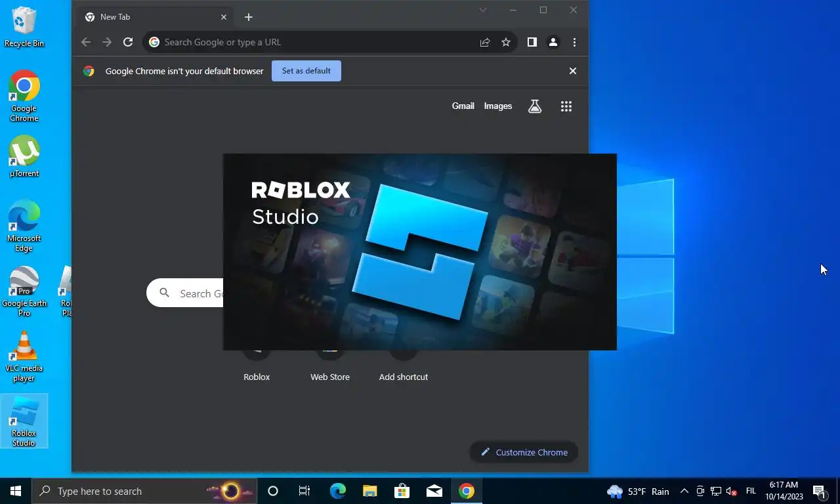Open Microsoft Store from taskbar
The image size is (840, 504).
pos(402,491)
